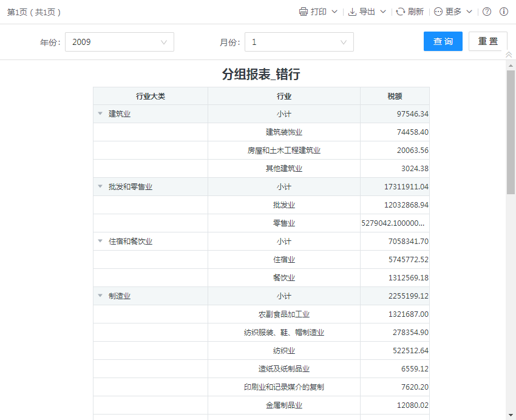516x420 pixels.
Task: Click the printer icon for 打印
Action: [x=304, y=12]
